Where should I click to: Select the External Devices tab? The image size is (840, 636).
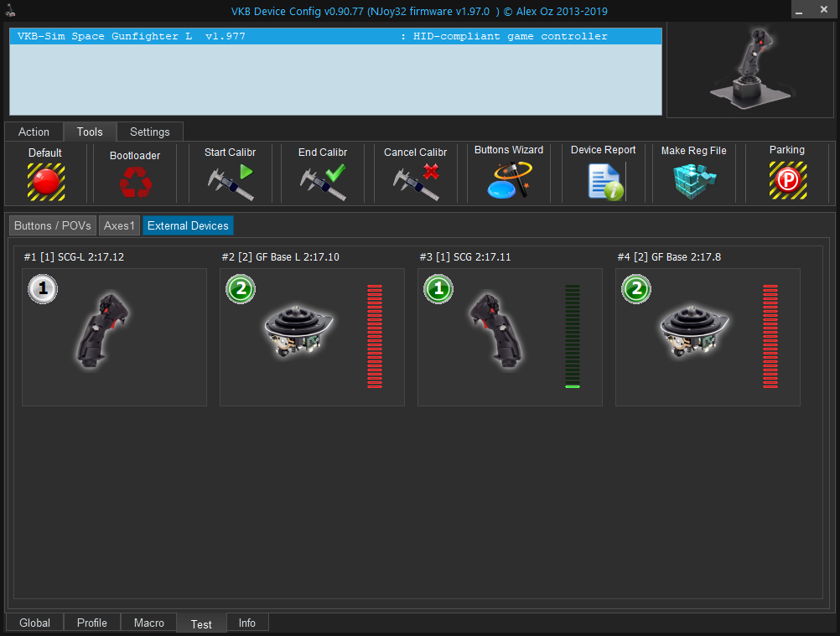[x=188, y=226]
